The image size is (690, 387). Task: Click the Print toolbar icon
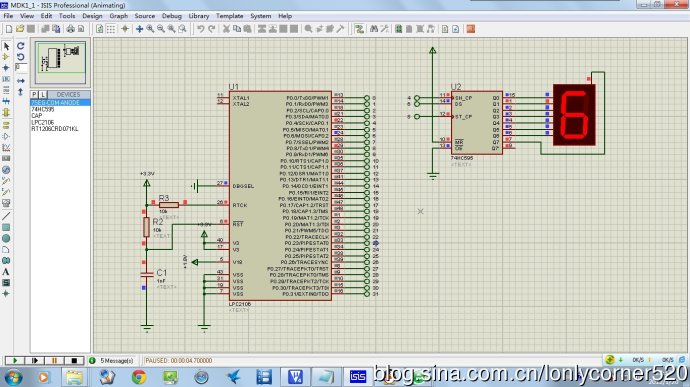[70, 29]
